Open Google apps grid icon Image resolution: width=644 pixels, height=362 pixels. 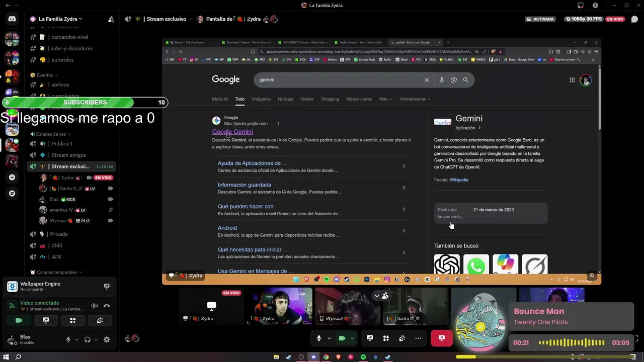click(x=572, y=80)
